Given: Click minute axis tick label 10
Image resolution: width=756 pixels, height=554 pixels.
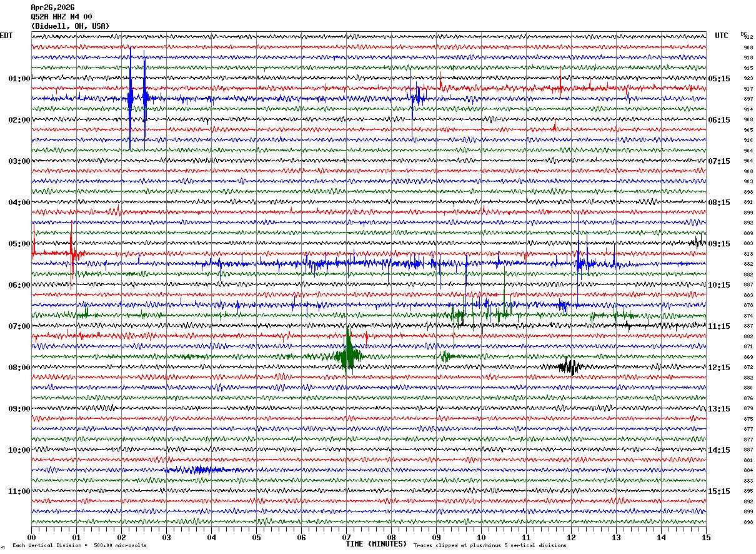Looking at the screenshot, I should 481,537.
